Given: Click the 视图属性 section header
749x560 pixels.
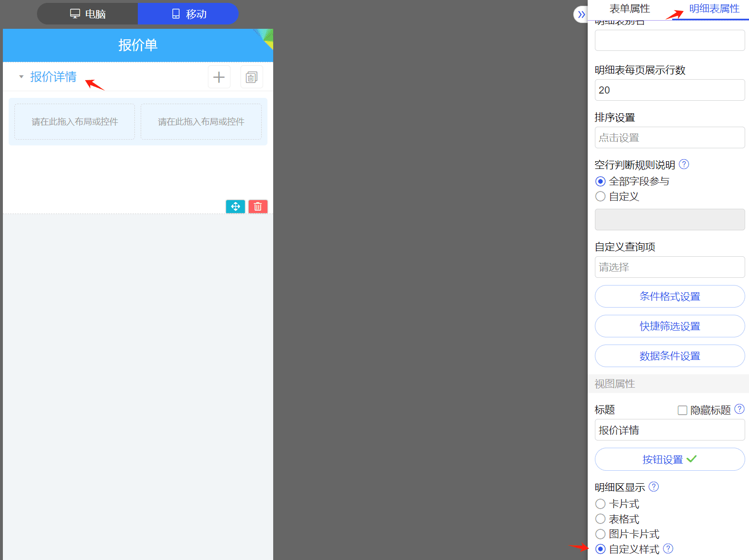Looking at the screenshot, I should pyautogui.click(x=668, y=384).
